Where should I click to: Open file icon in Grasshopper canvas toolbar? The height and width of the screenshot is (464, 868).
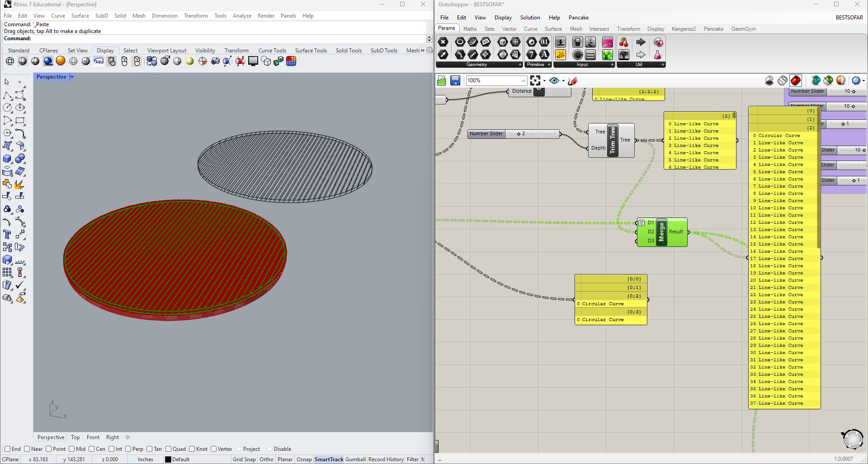click(x=442, y=80)
